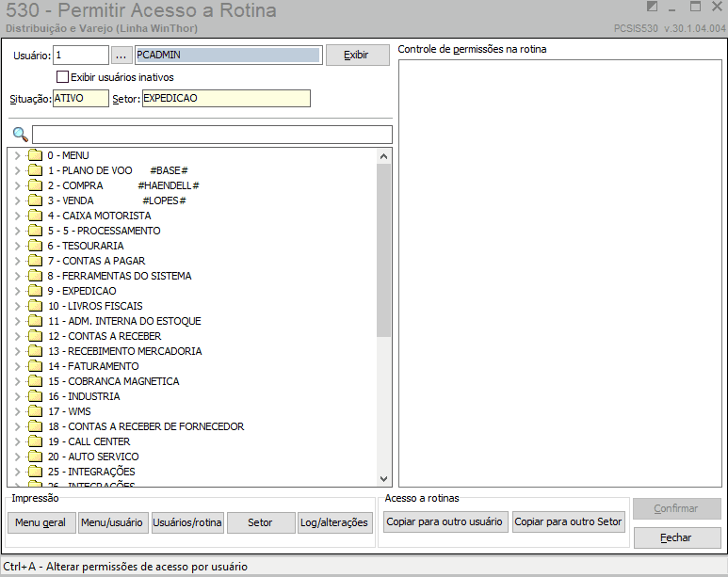The width and height of the screenshot is (728, 577).
Task: Select 18 - CONTAS A RECEBER DE FORNECEDOR
Action: pos(146,426)
